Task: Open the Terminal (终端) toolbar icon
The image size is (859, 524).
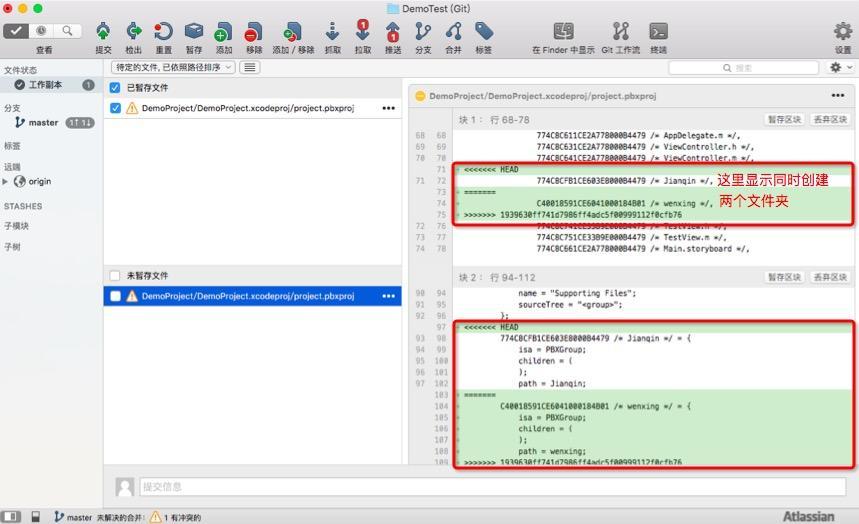Action: (x=658, y=32)
